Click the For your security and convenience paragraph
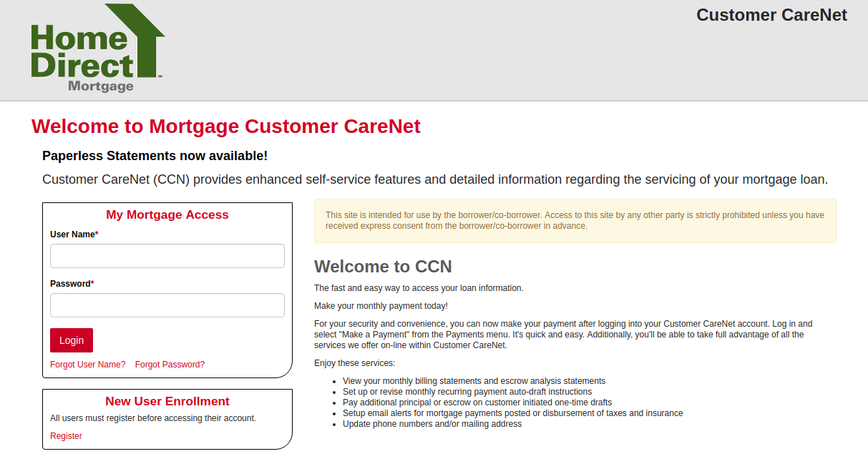Screen dimensions: 868x474 pyautogui.click(x=563, y=335)
